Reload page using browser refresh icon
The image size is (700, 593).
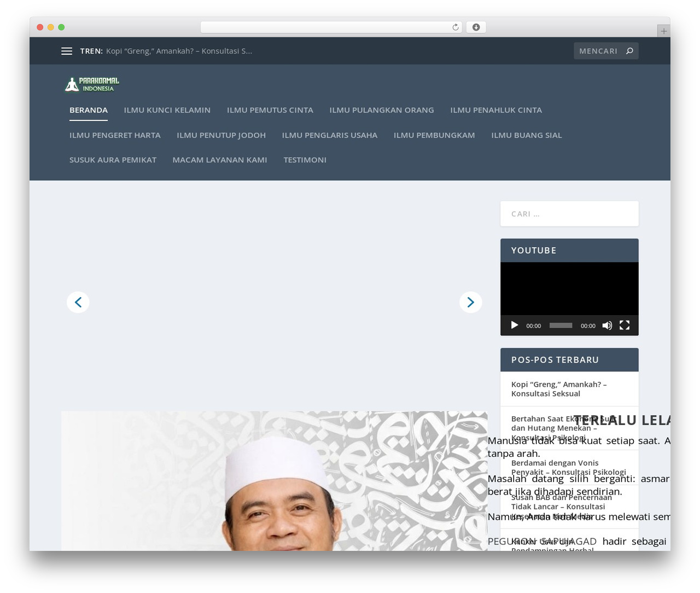coord(456,27)
